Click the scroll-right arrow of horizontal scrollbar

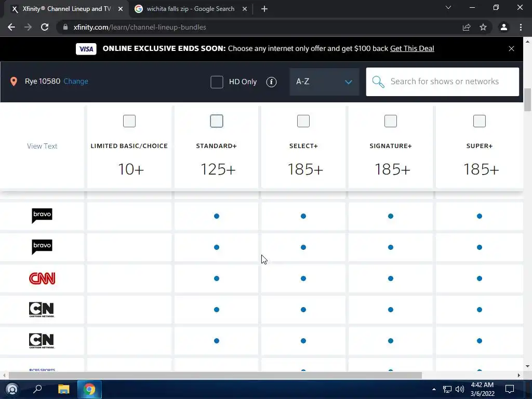519,375
